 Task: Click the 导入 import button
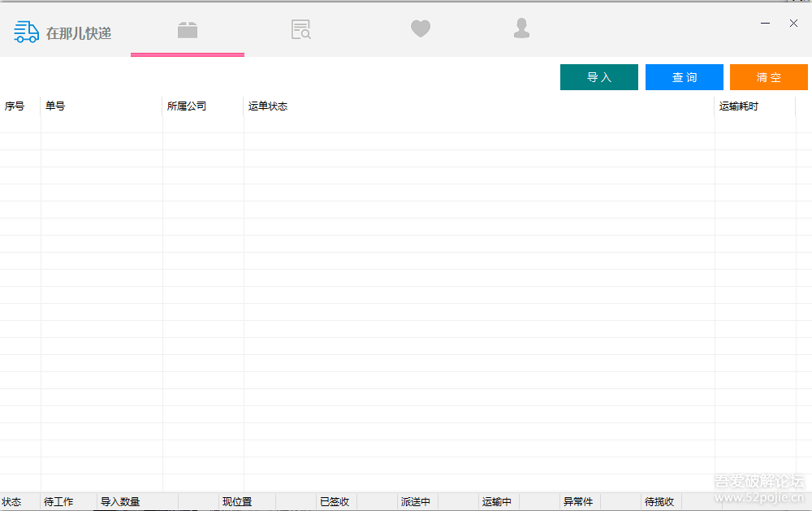pyautogui.click(x=598, y=77)
